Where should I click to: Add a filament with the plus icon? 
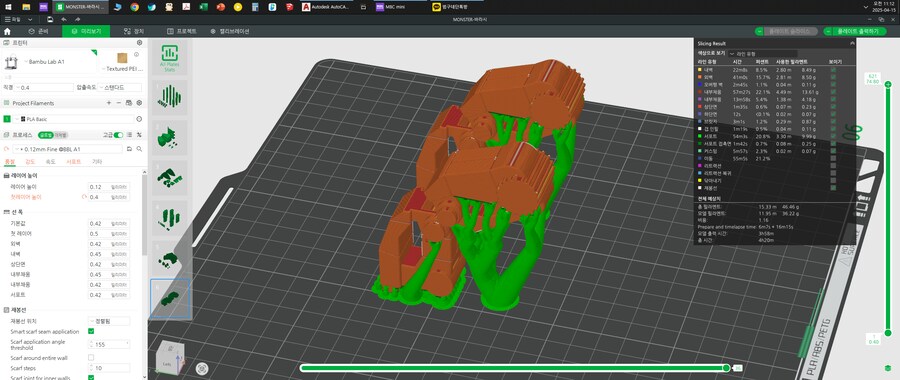pyautogui.click(x=109, y=103)
